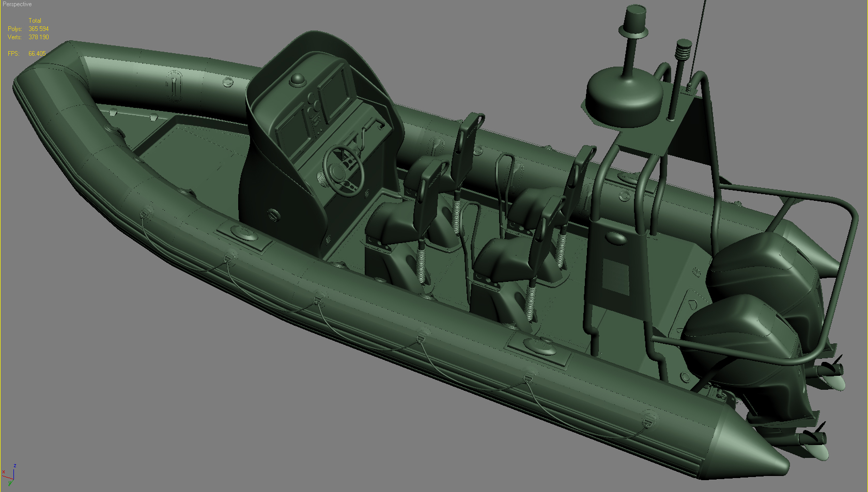Click the Polys count in statistics overlay
The height and width of the screenshot is (492, 868).
point(38,29)
